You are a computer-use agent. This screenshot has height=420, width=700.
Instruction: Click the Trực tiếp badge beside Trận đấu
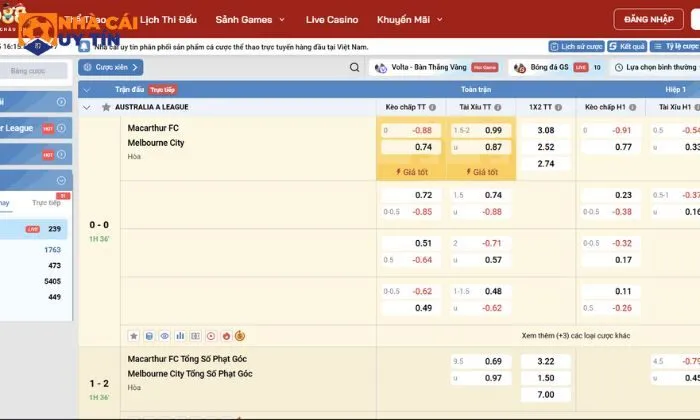pyautogui.click(x=162, y=90)
